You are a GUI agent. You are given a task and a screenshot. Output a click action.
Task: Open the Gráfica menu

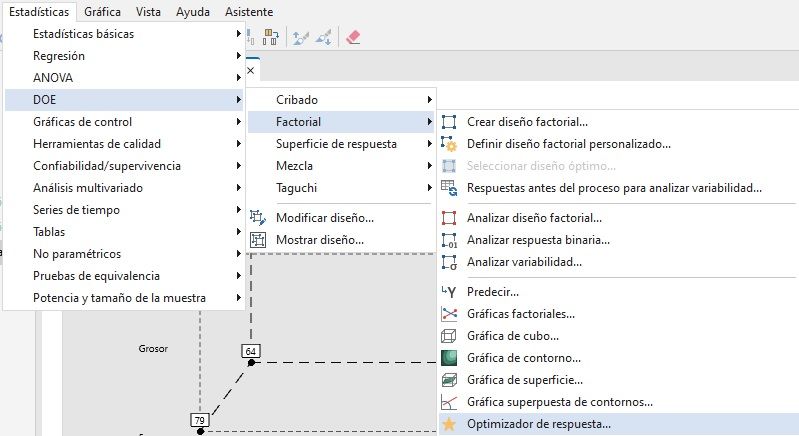tap(102, 12)
